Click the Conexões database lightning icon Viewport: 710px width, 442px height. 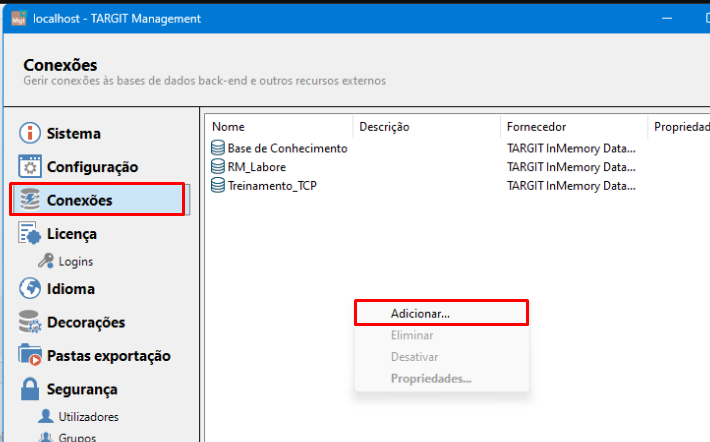click(30, 200)
